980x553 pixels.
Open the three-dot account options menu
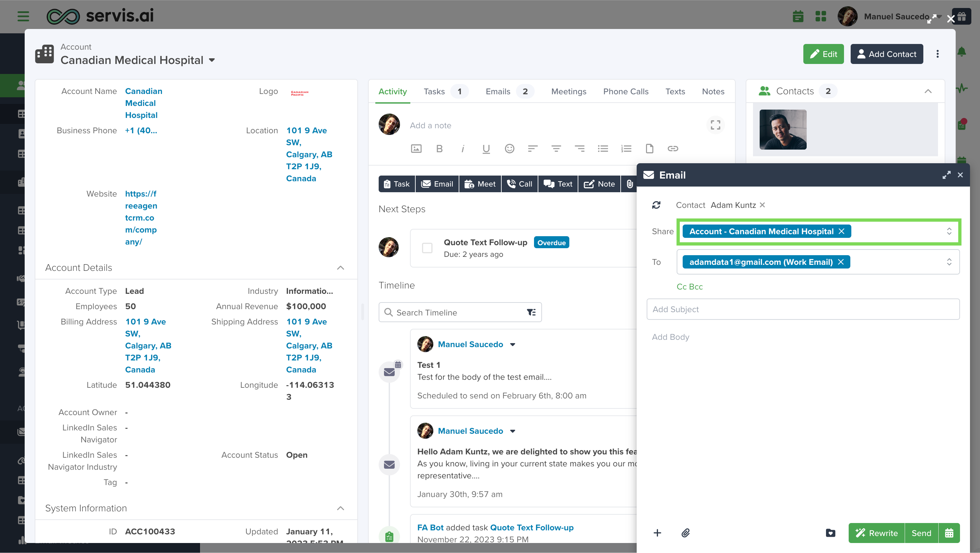click(937, 54)
